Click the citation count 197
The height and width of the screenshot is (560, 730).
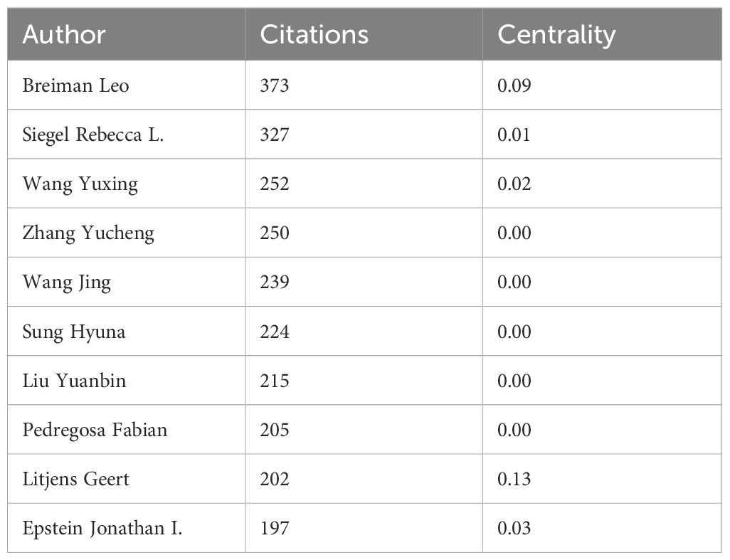pyautogui.click(x=275, y=528)
